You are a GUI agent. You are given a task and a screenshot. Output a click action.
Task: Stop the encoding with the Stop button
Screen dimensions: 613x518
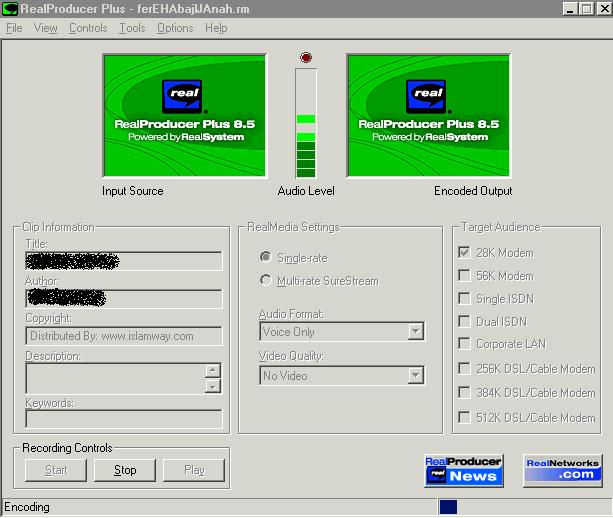[125, 470]
